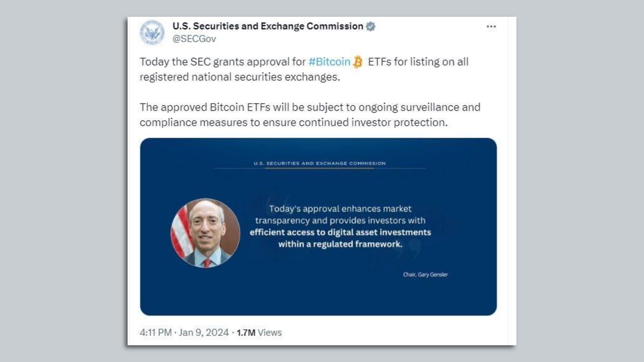This screenshot has width=644, height=362.
Task: Click the circular portrait photo in the image
Action: [205, 233]
